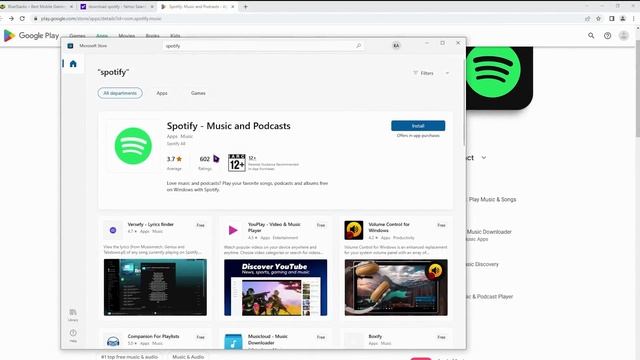Go forward in Chrome navigation
Screen dimensions: 640x360
pos(11,18)
